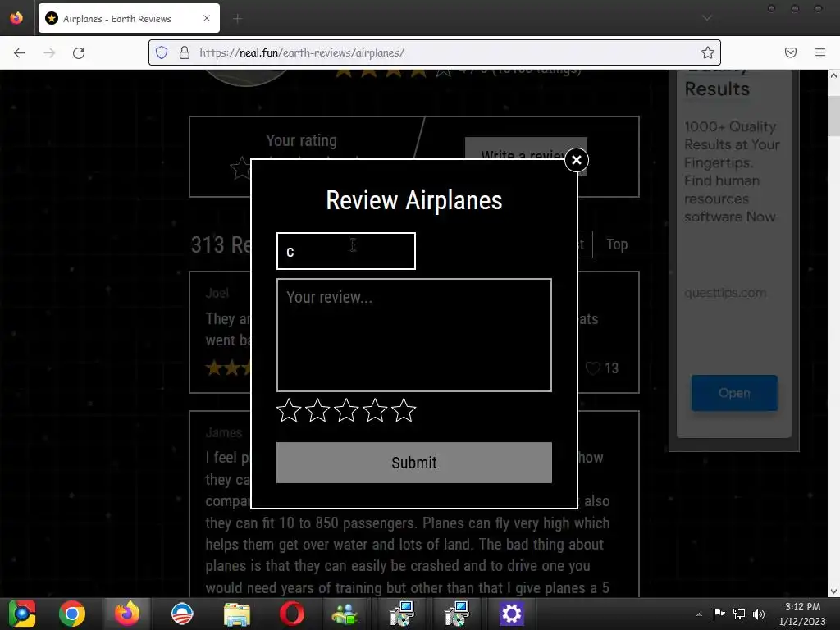
Task: Open the tracking protection shield icon
Action: [x=162, y=52]
